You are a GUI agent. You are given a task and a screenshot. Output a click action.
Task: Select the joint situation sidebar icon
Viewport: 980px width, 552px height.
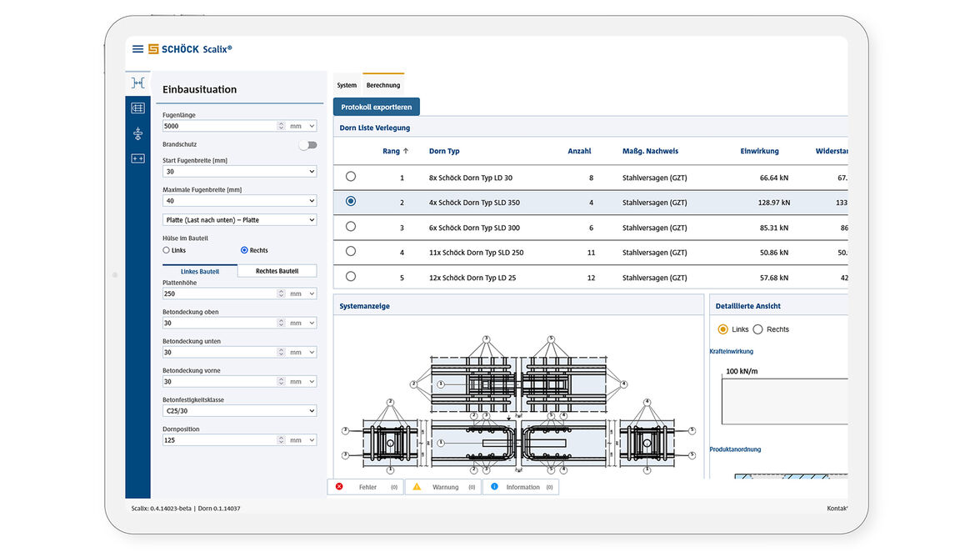[138, 83]
